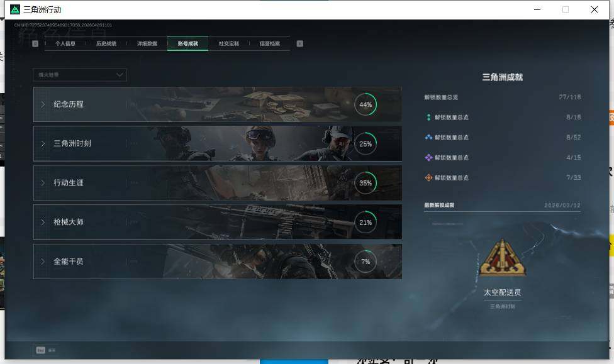The width and height of the screenshot is (614, 364).
Task: Maximize the 三角洲行动 window
Action: coord(566,9)
